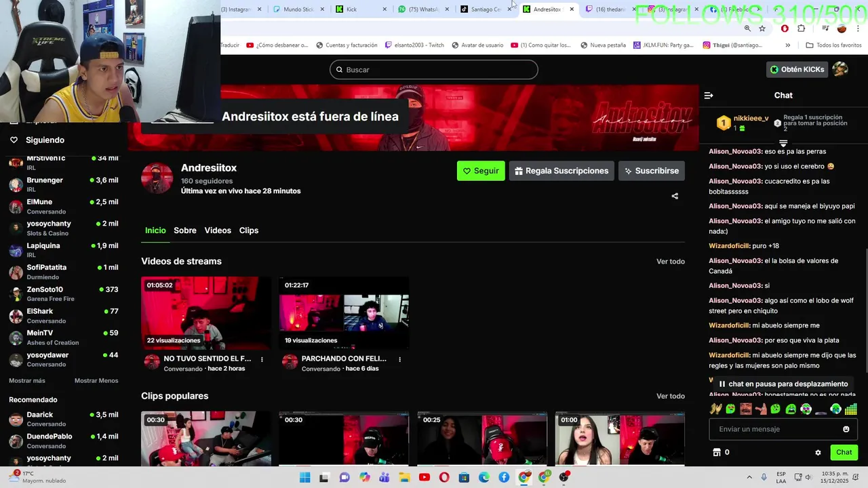Send the clapping hands emote
This screenshot has height=488, width=868.
point(715,409)
